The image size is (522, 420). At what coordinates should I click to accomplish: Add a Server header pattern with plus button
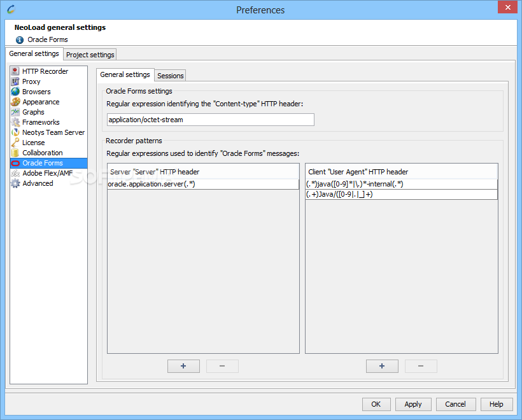183,366
